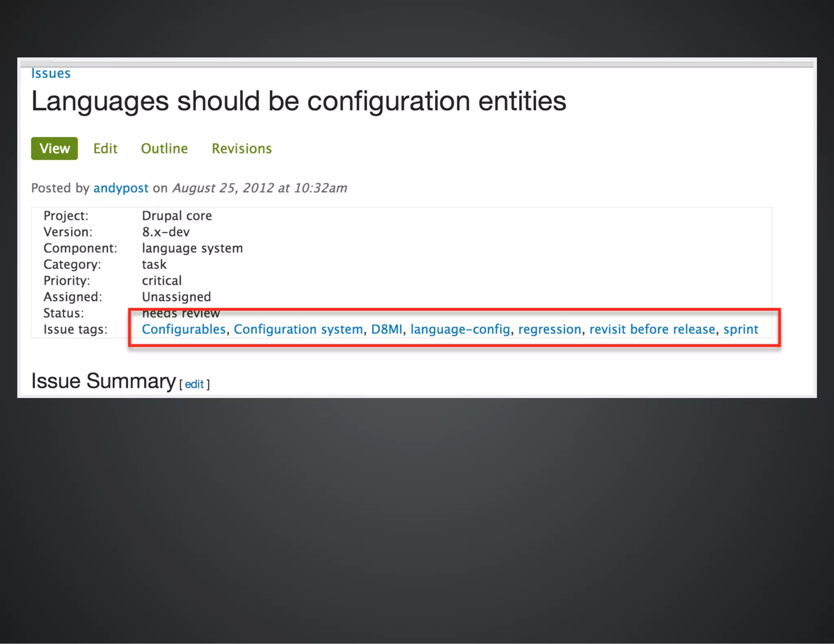Click the regression issue tag

[x=549, y=329]
